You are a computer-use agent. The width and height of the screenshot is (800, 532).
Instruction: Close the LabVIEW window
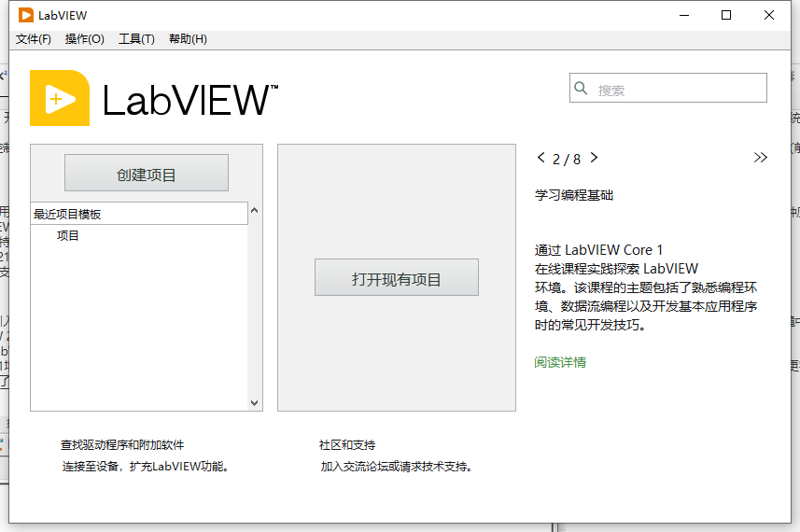769,15
